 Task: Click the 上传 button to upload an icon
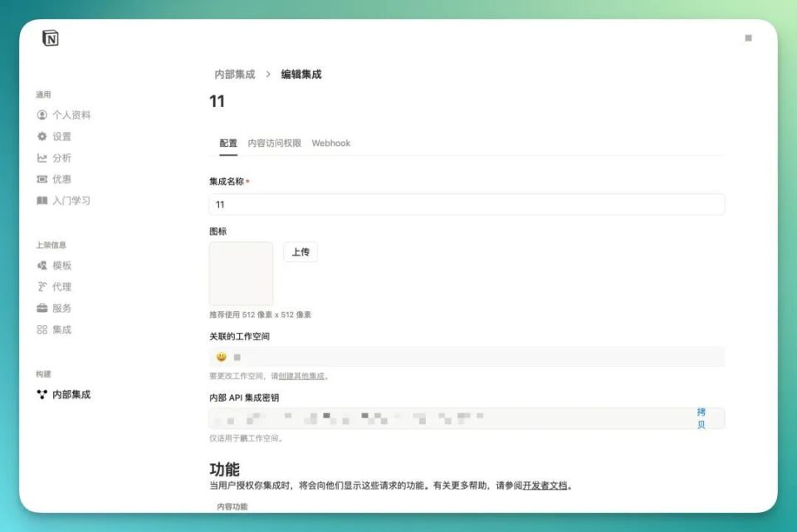point(301,251)
